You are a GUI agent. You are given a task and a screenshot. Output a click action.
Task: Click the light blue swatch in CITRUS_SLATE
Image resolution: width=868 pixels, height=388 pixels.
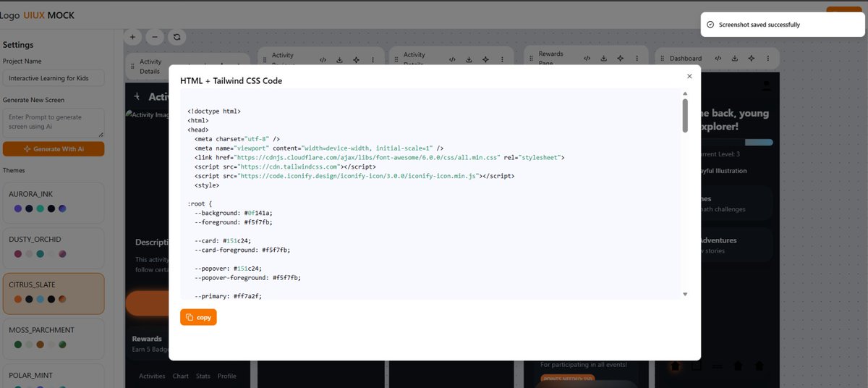(40, 299)
